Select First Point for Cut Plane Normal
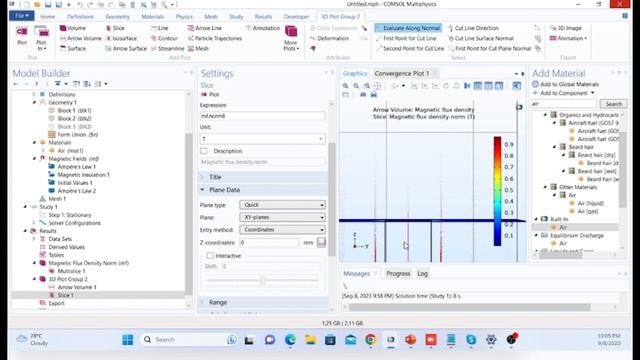Screen dimensions: 640x360 (x=489, y=49)
